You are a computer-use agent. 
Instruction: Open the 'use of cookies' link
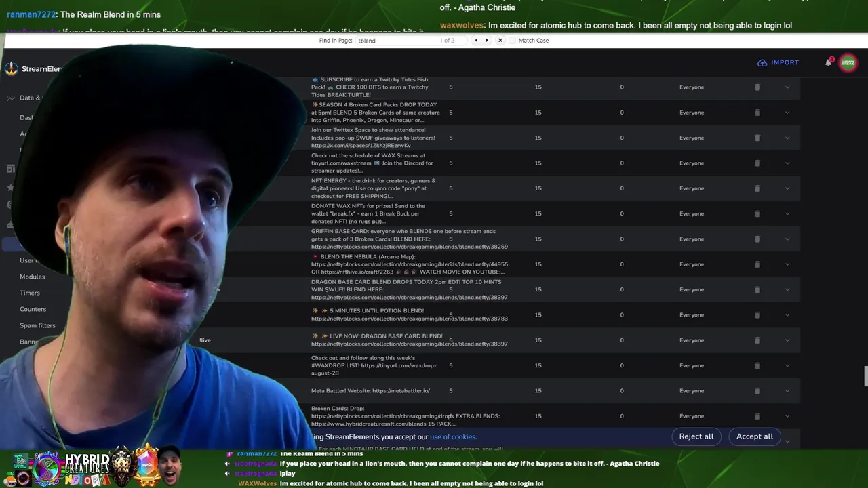coord(452,437)
